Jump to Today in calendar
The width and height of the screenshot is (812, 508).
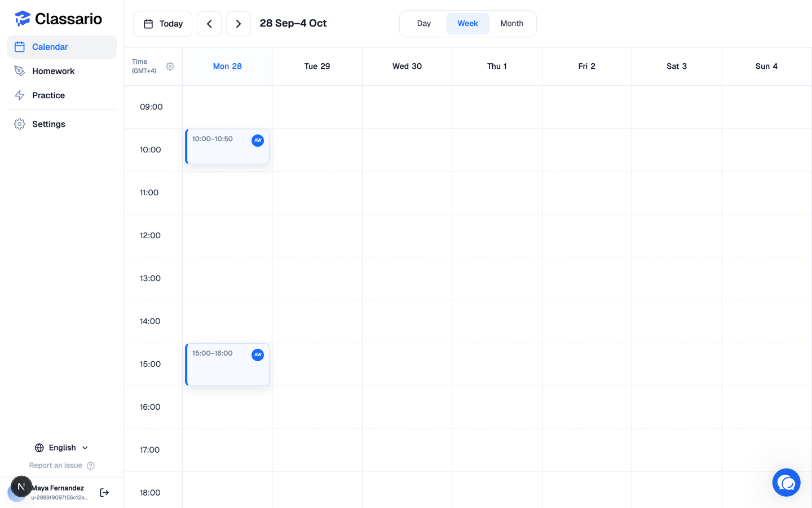[163, 24]
